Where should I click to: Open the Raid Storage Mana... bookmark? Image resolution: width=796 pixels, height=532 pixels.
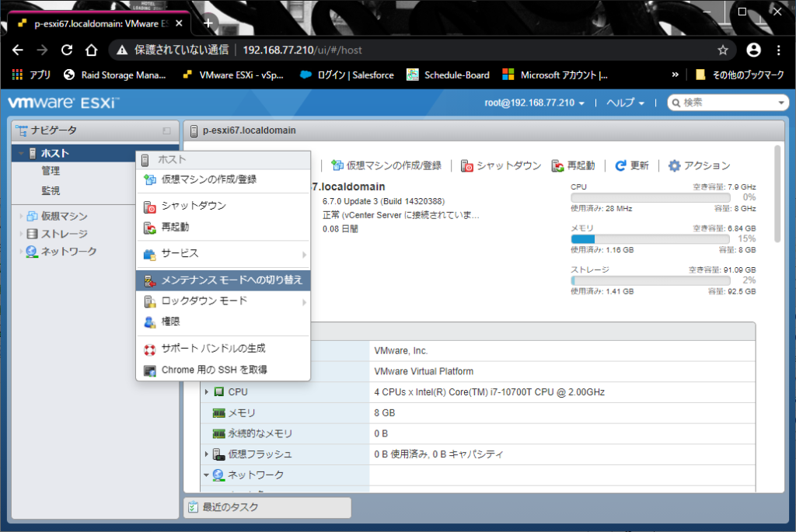point(115,75)
